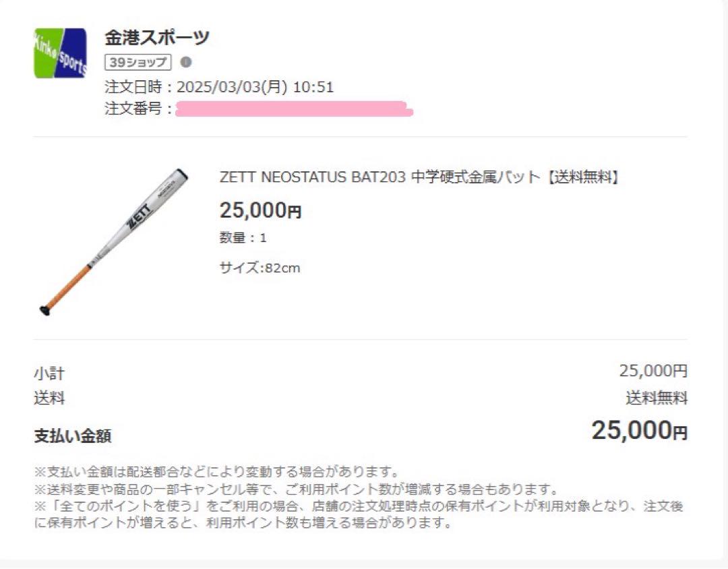Click the 支払い金額 label

tap(72, 436)
